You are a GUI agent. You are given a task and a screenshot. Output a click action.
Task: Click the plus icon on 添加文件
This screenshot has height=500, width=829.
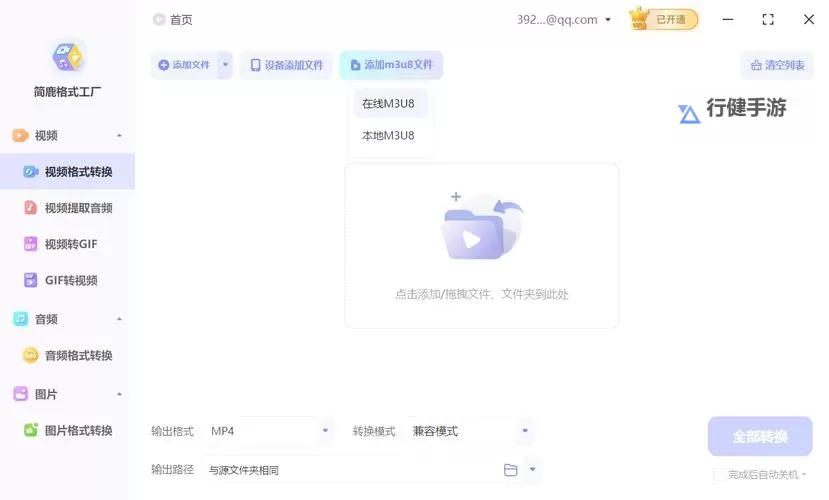click(x=163, y=65)
